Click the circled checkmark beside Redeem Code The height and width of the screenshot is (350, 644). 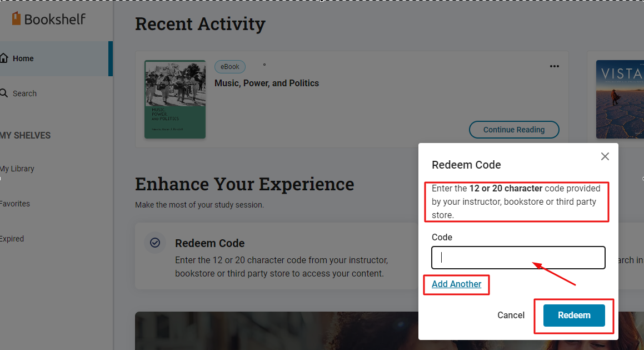pos(154,243)
